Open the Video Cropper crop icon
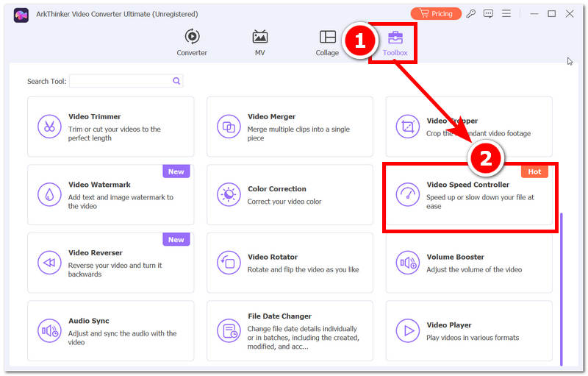Viewport: 588px width, 376px height. pos(408,127)
